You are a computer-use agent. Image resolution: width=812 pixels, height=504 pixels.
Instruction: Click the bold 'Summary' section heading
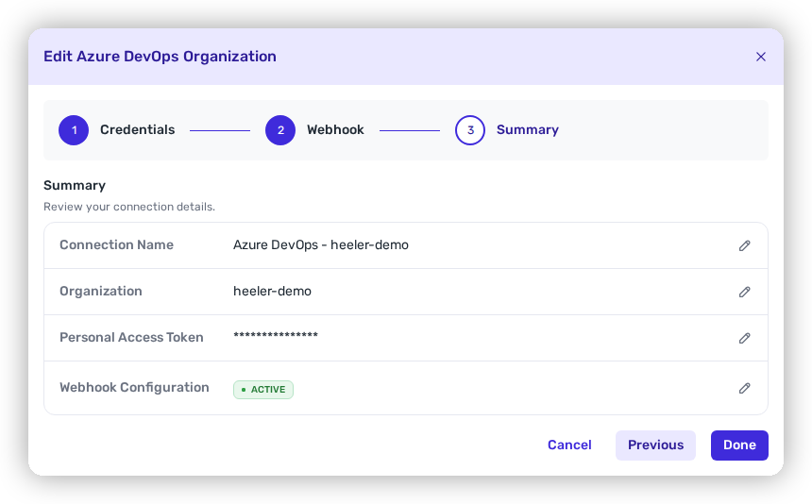coord(75,185)
